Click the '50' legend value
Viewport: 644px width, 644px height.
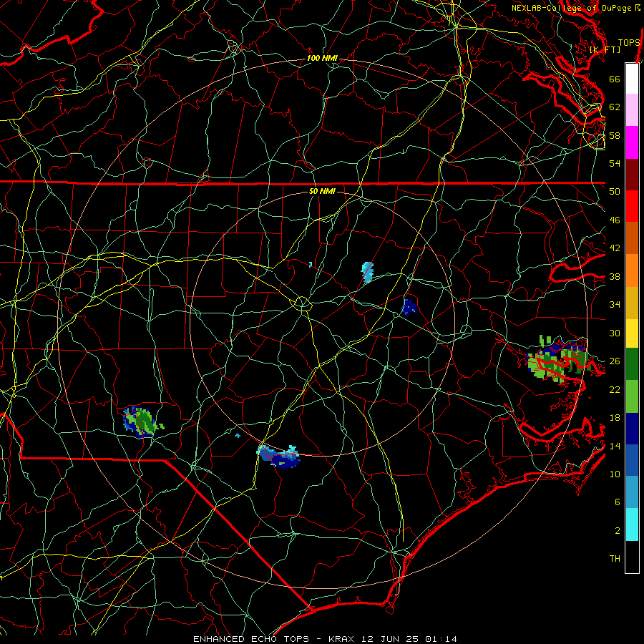point(615,191)
